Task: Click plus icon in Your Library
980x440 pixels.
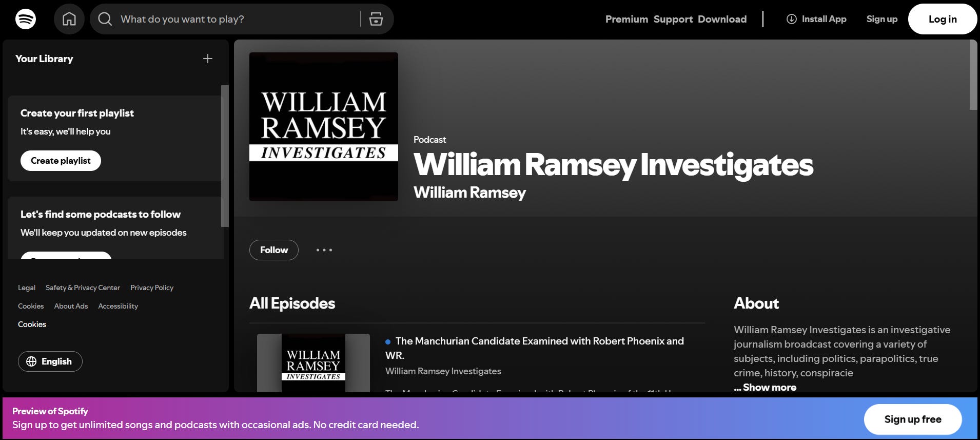Action: (x=208, y=59)
